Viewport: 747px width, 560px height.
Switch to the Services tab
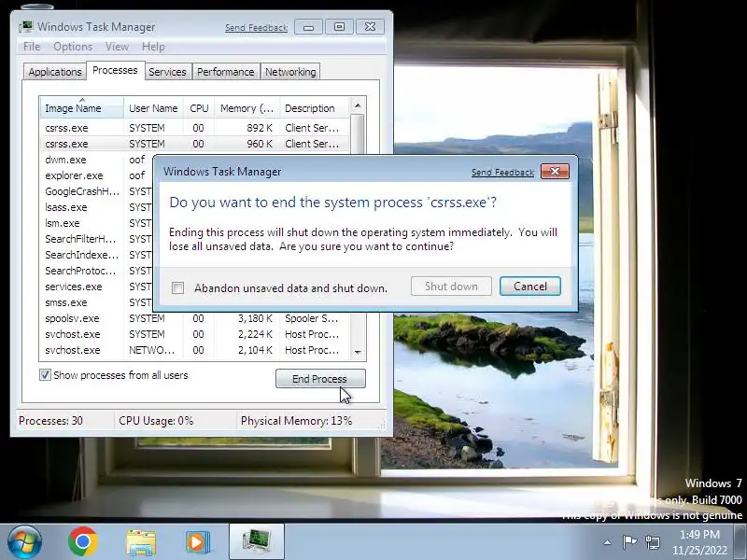click(x=168, y=72)
